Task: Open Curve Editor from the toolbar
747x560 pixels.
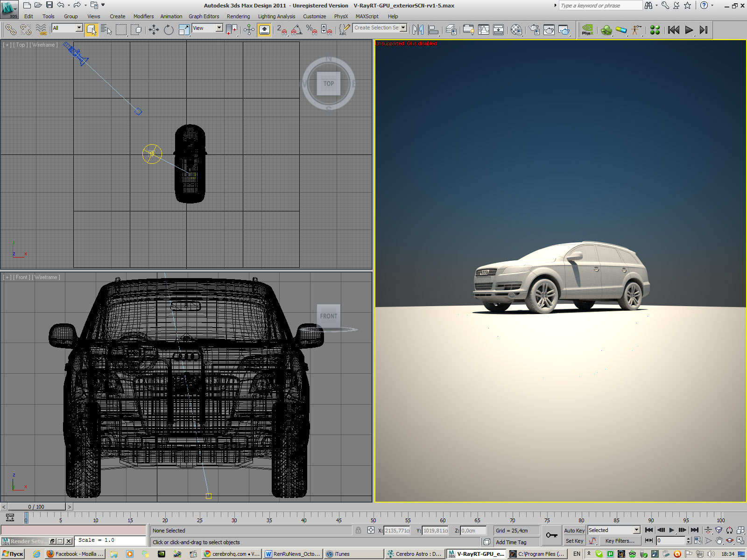Action: tap(484, 30)
